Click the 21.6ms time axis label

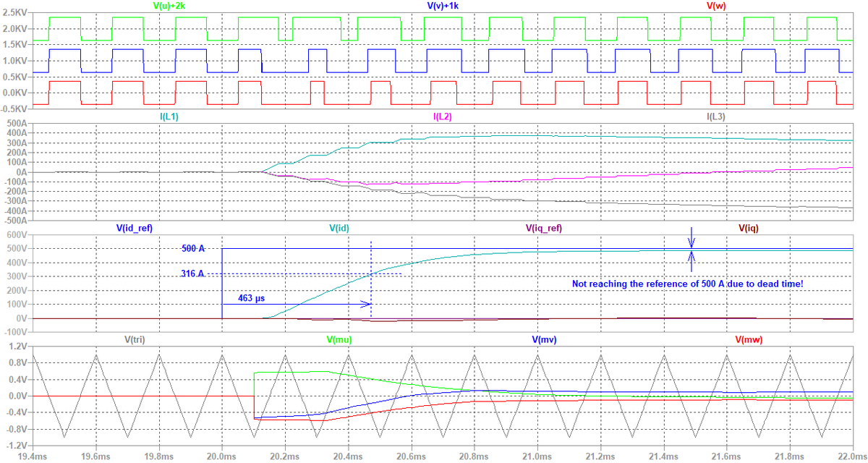tap(726, 456)
